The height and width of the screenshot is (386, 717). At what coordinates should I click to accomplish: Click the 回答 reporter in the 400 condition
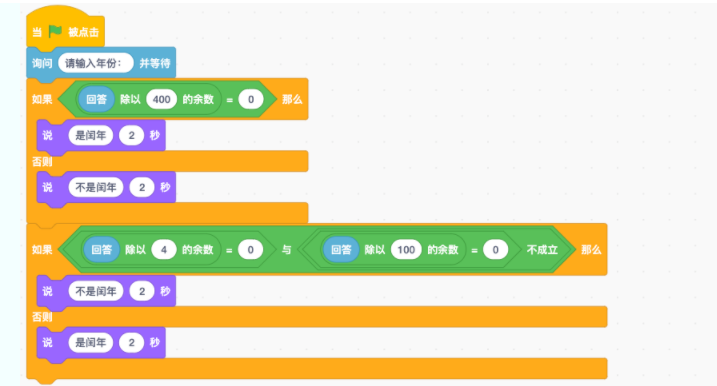pyautogui.click(x=96, y=99)
